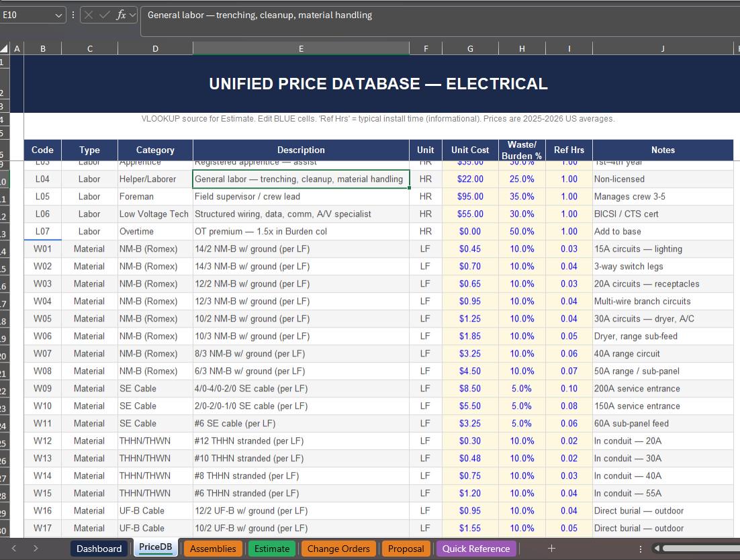740x560 pixels.
Task: Select the BICSI / CTS cert note
Action: 663,214
